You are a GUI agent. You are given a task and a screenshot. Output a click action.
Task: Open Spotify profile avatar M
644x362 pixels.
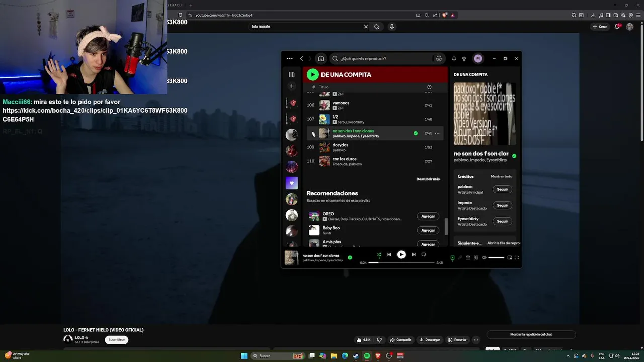pyautogui.click(x=478, y=59)
